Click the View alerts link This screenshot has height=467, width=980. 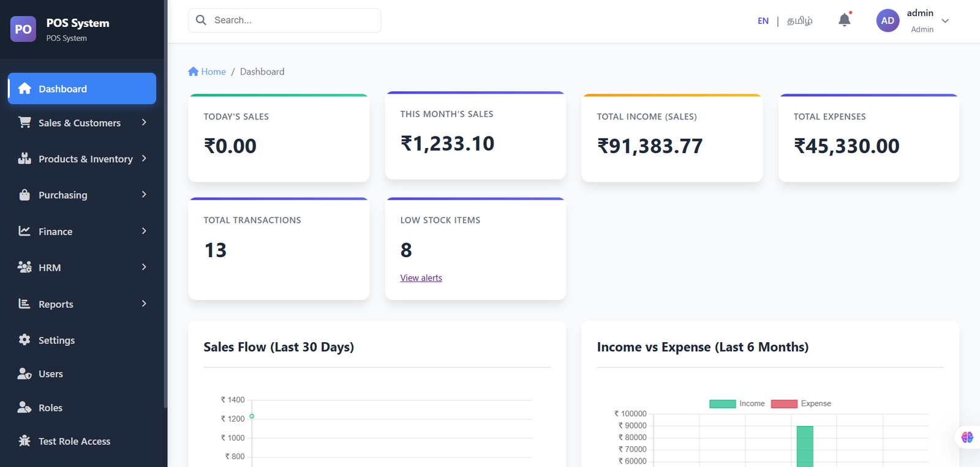coord(421,278)
